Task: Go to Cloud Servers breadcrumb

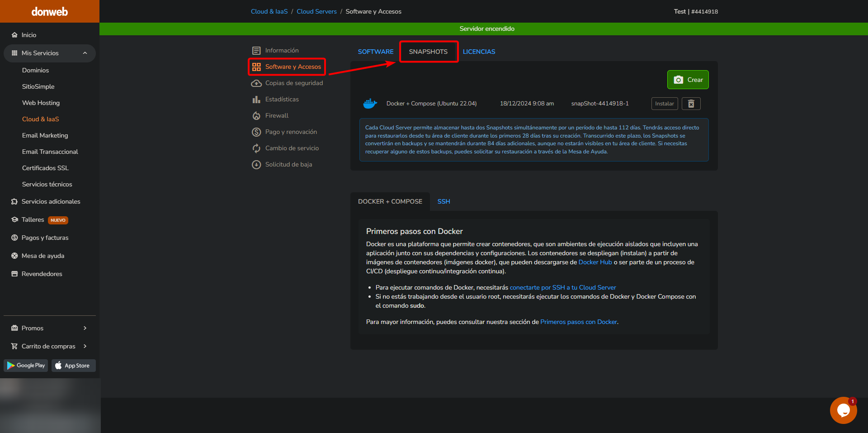Action: (316, 11)
